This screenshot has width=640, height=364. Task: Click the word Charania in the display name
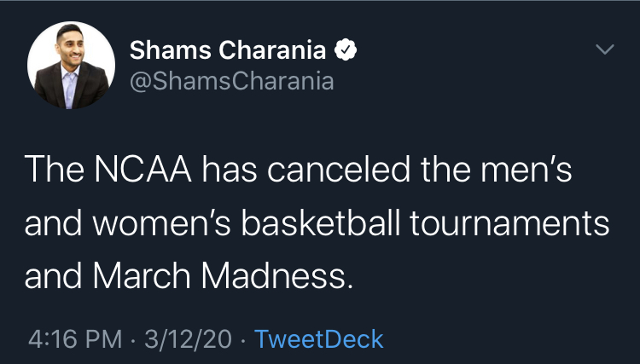coord(272,50)
